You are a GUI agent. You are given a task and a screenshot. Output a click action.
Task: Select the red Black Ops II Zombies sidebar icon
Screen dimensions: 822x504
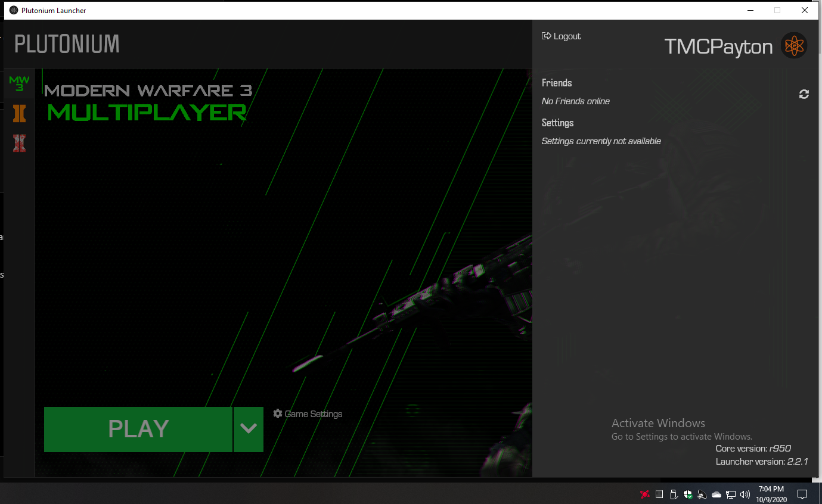[19, 143]
